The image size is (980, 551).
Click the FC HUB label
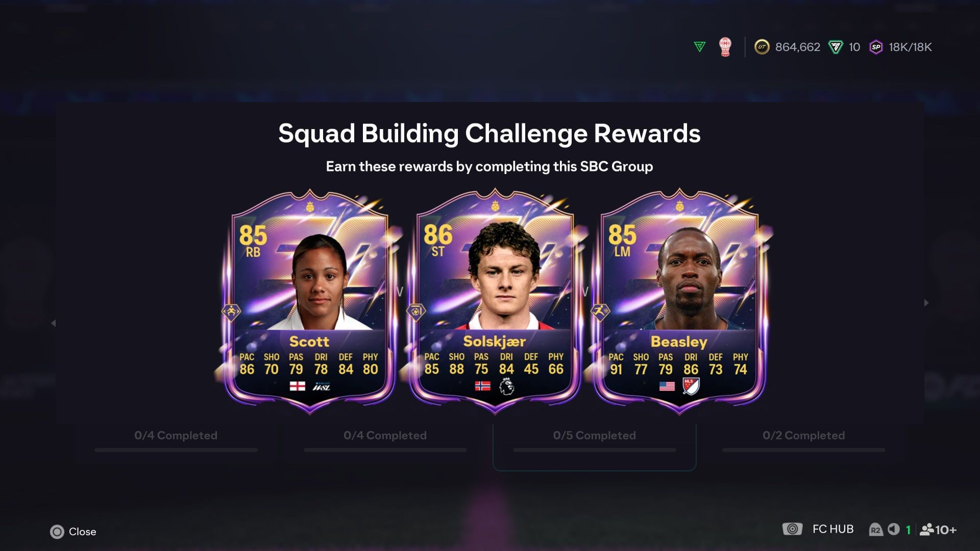coord(833,530)
